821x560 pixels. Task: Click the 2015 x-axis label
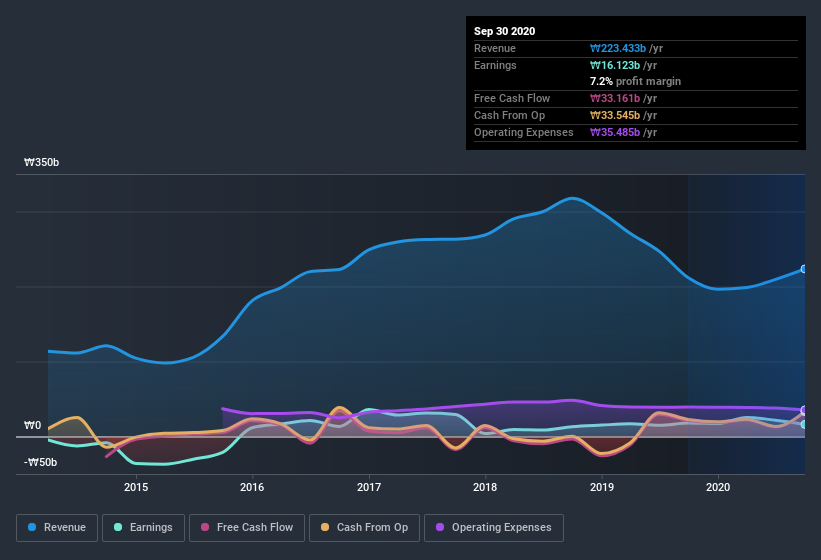pyautogui.click(x=136, y=487)
